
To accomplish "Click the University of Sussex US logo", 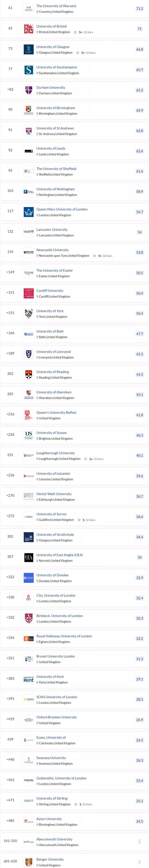I will coord(29,435).
